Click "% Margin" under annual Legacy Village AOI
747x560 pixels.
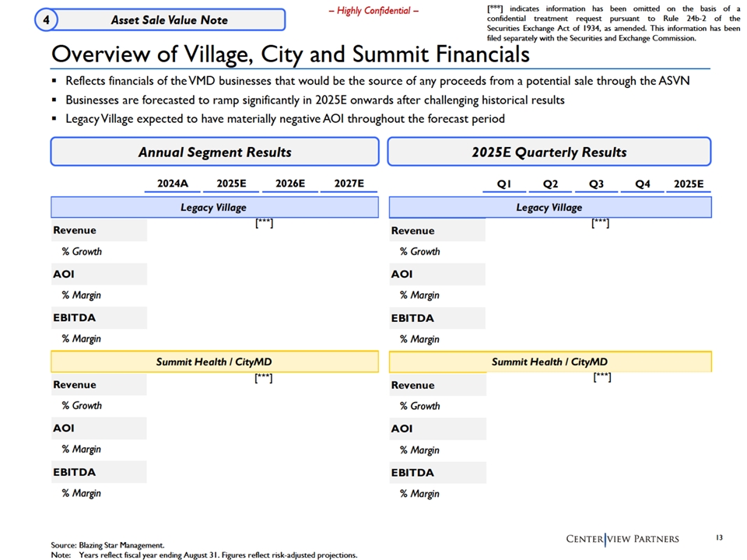pos(81,296)
